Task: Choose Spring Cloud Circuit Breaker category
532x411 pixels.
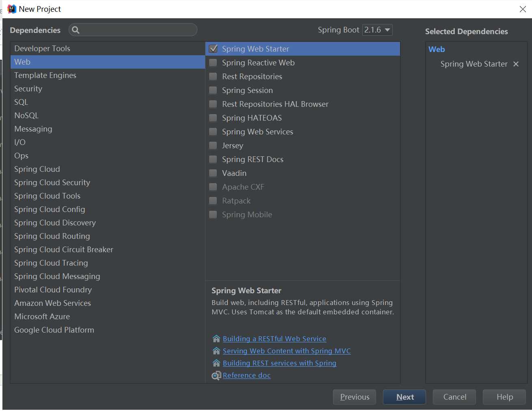Action: coord(108,249)
